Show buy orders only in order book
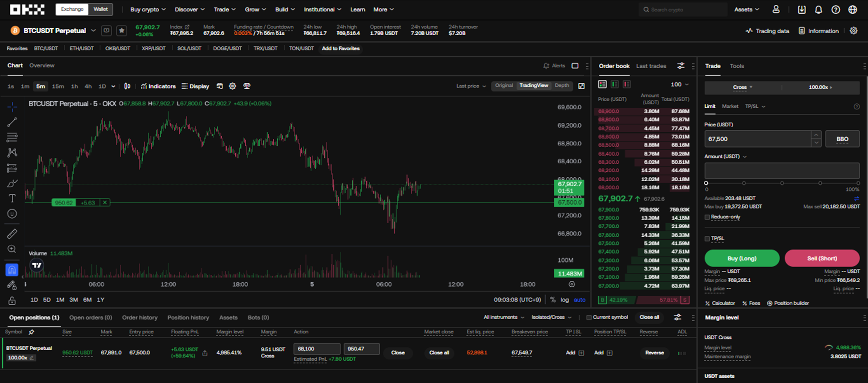Screen dimensions: 868x383 [x=615, y=84]
